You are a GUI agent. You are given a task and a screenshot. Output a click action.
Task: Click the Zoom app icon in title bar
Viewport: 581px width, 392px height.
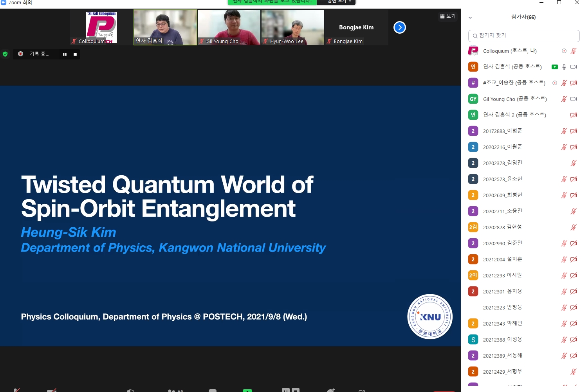click(x=4, y=2)
